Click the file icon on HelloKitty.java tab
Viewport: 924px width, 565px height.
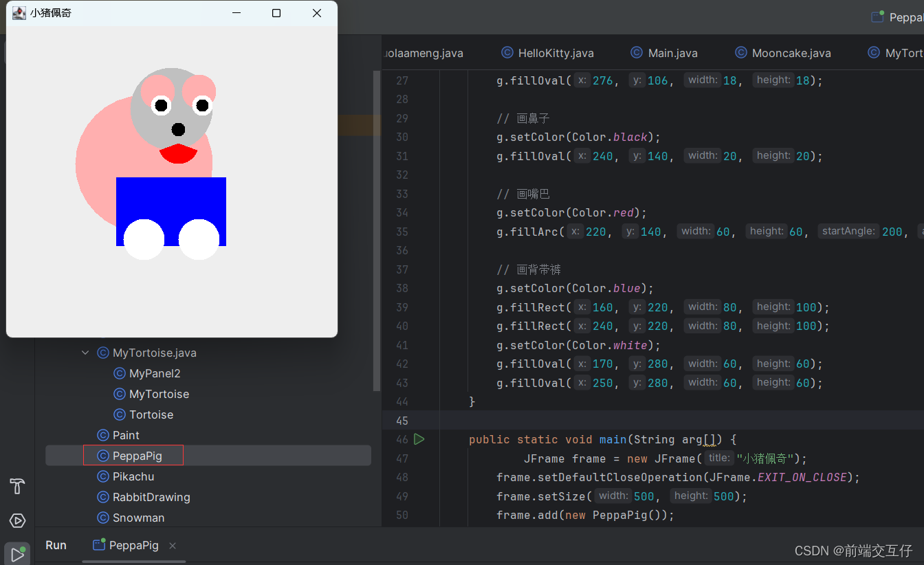pyautogui.click(x=507, y=53)
